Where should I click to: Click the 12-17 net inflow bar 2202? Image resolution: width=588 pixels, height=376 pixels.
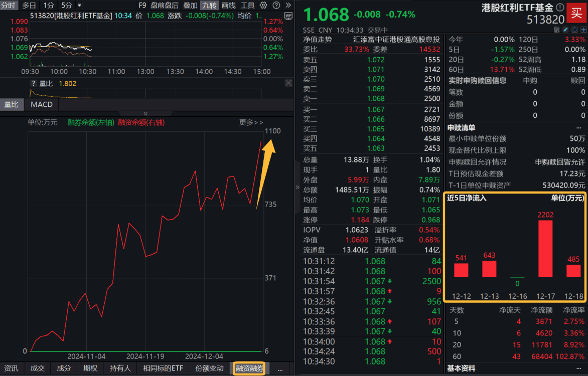pyautogui.click(x=545, y=249)
